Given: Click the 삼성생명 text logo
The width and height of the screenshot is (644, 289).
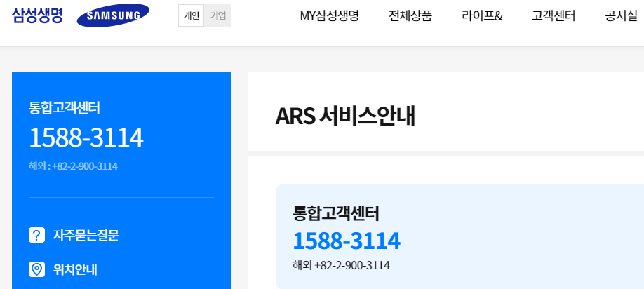Looking at the screenshot, I should click(x=37, y=15).
